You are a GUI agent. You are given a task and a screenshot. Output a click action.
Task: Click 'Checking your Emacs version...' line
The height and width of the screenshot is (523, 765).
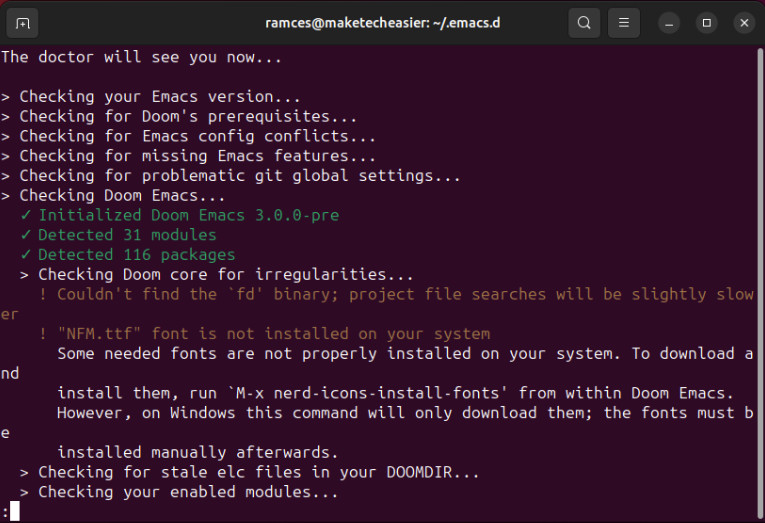150,97
